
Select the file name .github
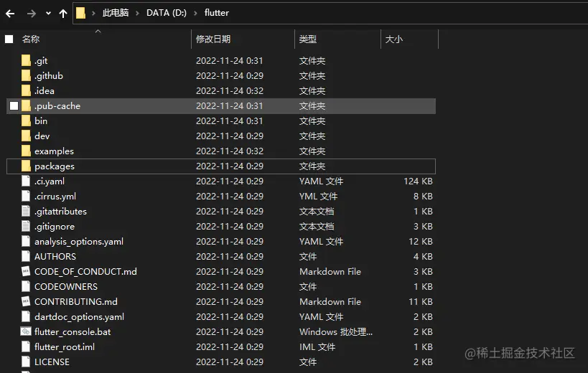[x=49, y=75]
